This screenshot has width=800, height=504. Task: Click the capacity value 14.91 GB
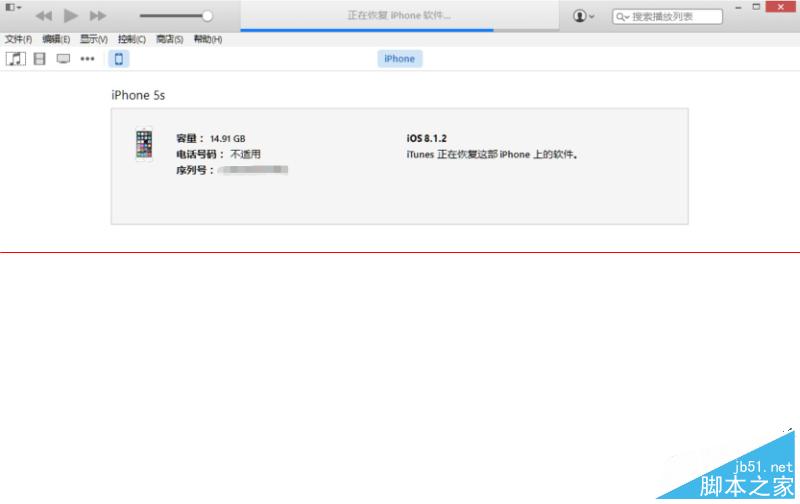point(228,139)
